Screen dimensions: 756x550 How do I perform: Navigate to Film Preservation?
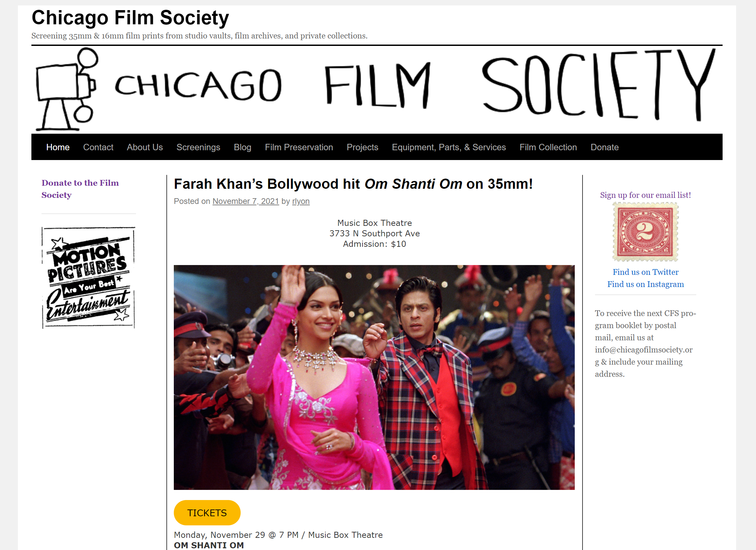click(299, 147)
